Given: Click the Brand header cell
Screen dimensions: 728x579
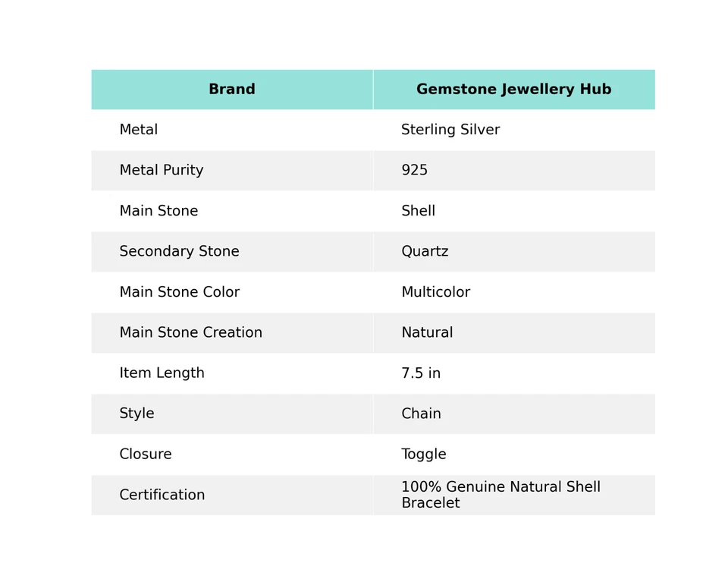Looking at the screenshot, I should [231, 90].
